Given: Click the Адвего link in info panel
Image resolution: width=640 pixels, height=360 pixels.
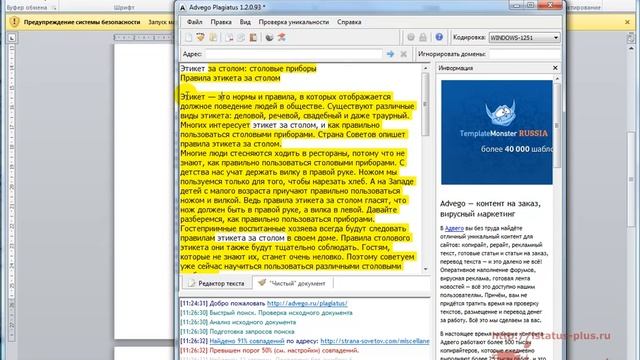Looking at the screenshot, I should tap(454, 228).
